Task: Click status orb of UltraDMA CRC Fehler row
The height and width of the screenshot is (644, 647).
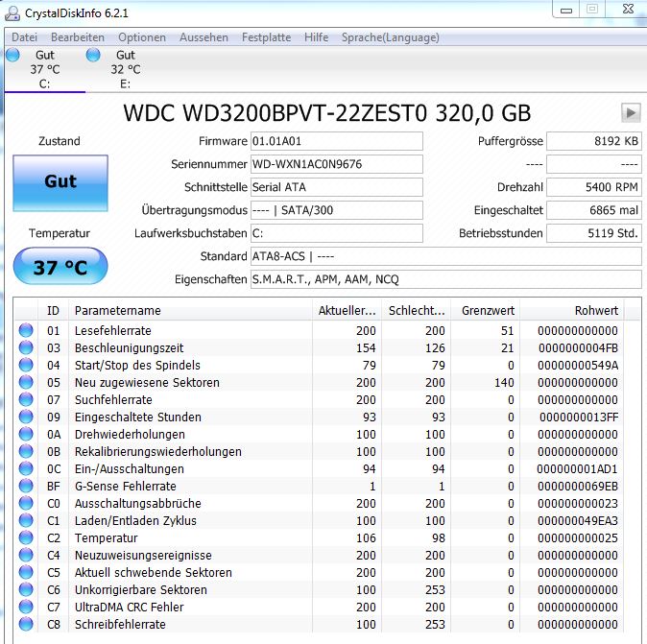Action: (26, 607)
